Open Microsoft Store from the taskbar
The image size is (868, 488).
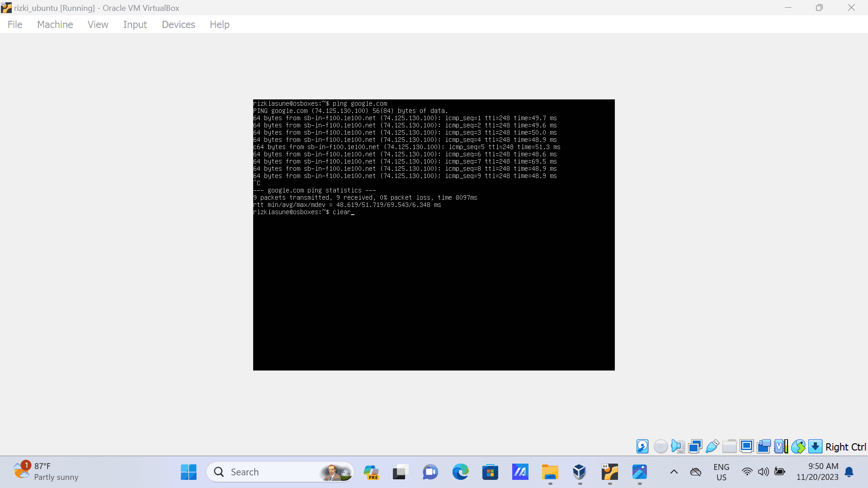point(490,472)
